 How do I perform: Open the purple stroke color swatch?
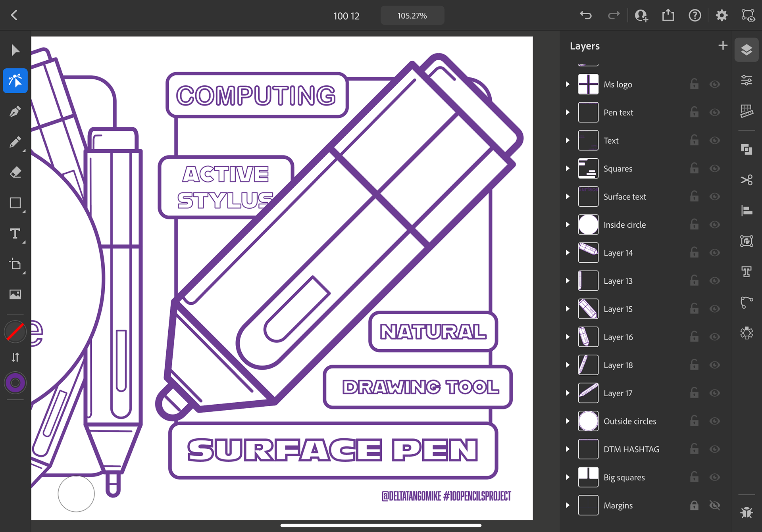tap(15, 383)
